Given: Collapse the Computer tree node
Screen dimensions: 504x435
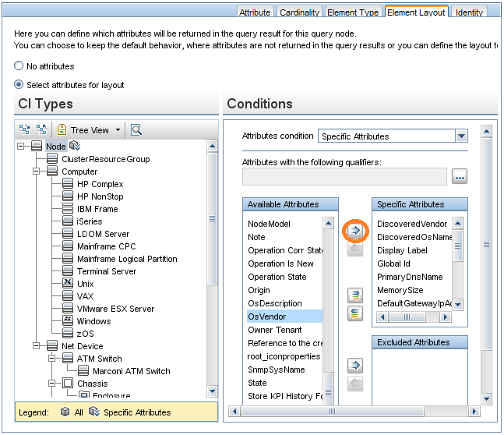Looking at the screenshot, I should 36,172.
